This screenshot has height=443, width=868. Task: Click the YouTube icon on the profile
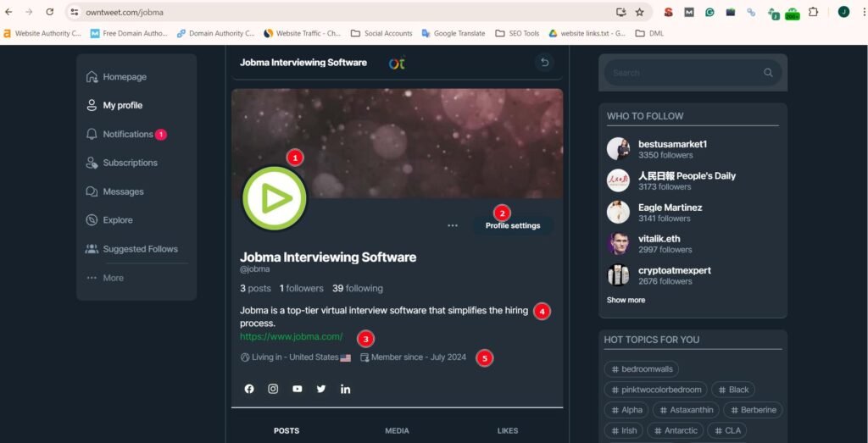tap(298, 389)
